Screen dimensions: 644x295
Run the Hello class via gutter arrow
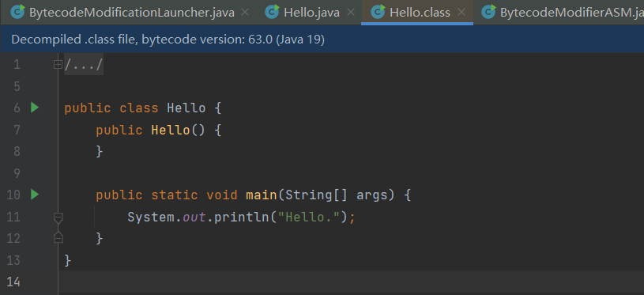click(x=35, y=108)
